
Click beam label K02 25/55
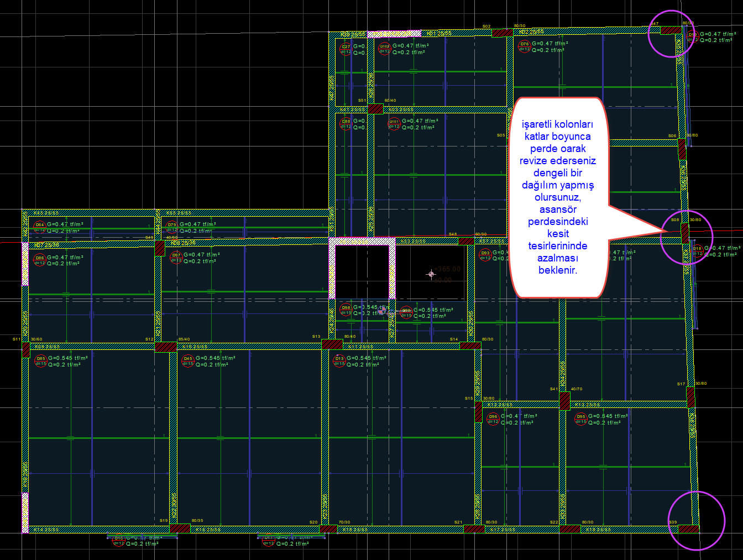tap(531, 32)
